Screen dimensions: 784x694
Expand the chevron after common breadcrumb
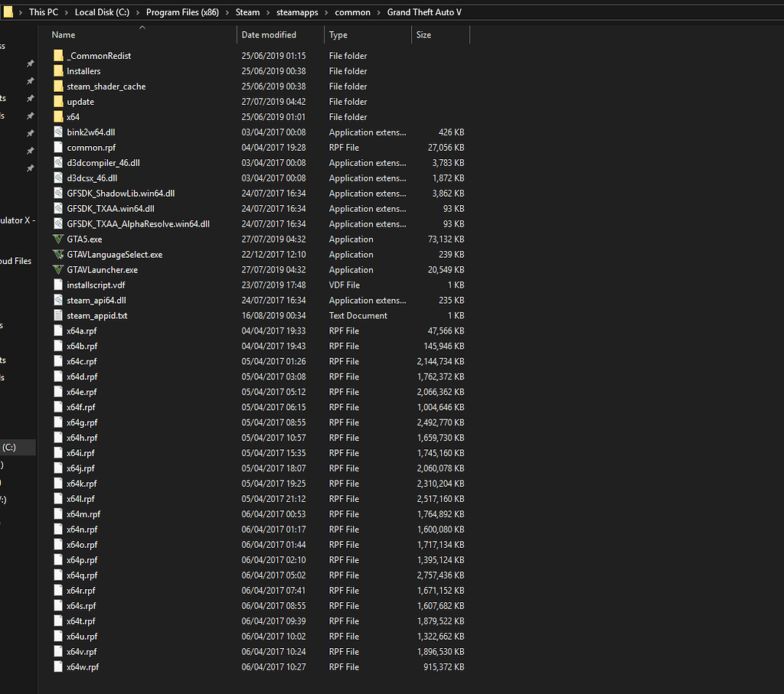point(378,12)
